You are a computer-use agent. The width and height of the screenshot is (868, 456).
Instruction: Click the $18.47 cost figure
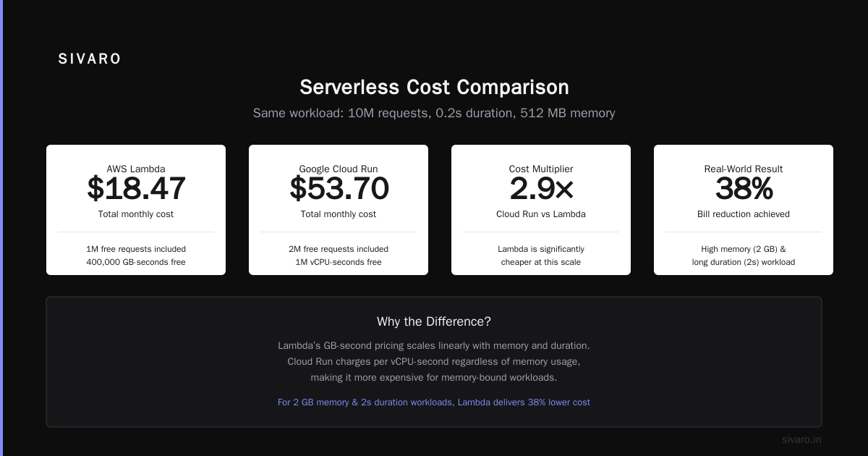136,189
